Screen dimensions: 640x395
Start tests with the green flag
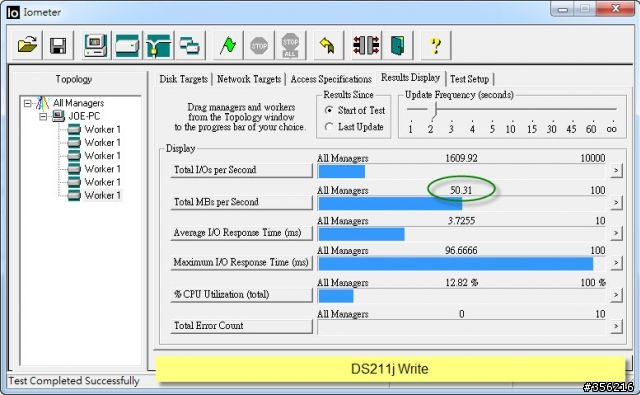[x=228, y=45]
